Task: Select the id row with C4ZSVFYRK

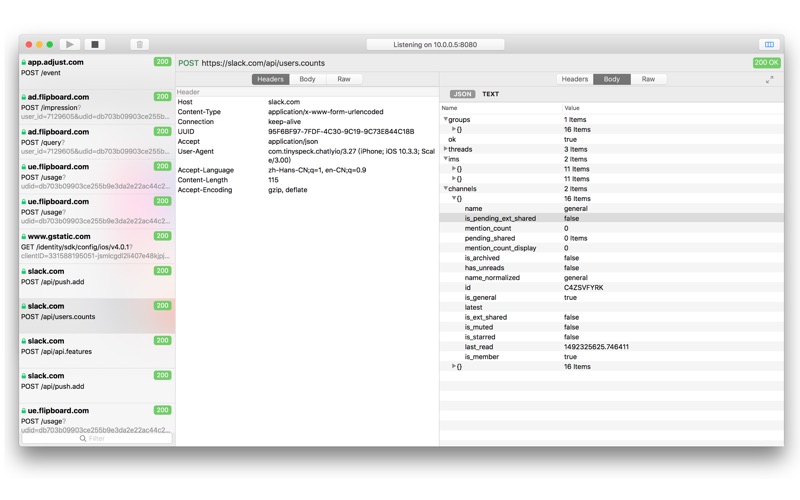Action: coord(612,287)
